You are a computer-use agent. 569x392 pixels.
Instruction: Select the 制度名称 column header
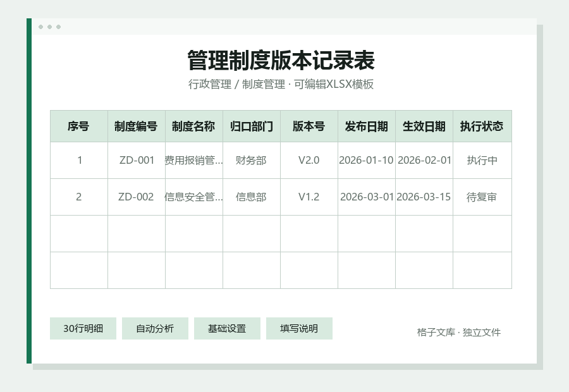pyautogui.click(x=194, y=126)
